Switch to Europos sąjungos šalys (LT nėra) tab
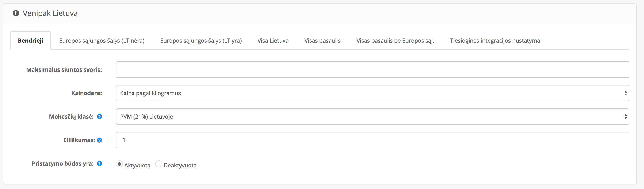The image size is (644, 189). (x=102, y=41)
